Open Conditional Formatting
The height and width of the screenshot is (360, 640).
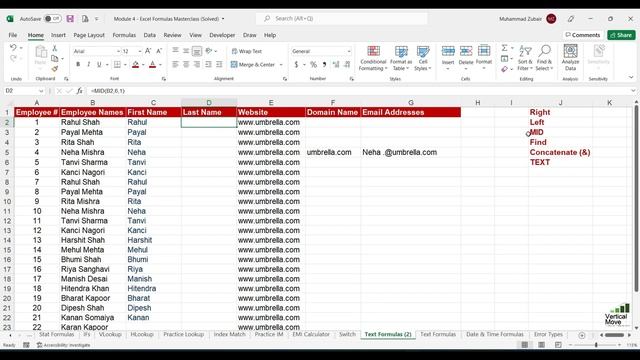pos(373,58)
